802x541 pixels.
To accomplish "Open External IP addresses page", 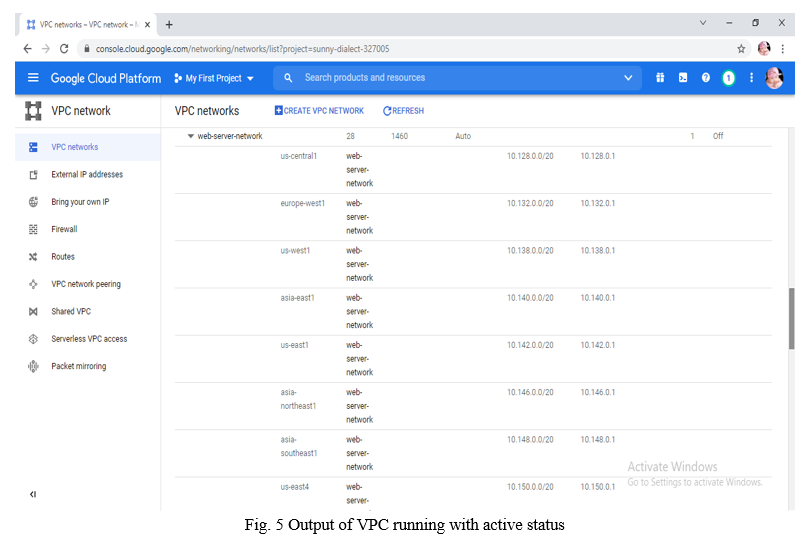I will [x=87, y=175].
